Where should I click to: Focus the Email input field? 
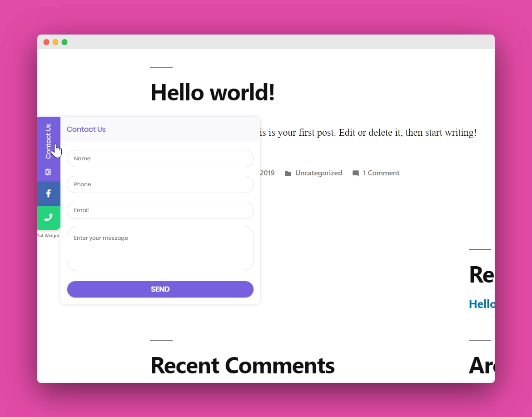click(x=160, y=210)
